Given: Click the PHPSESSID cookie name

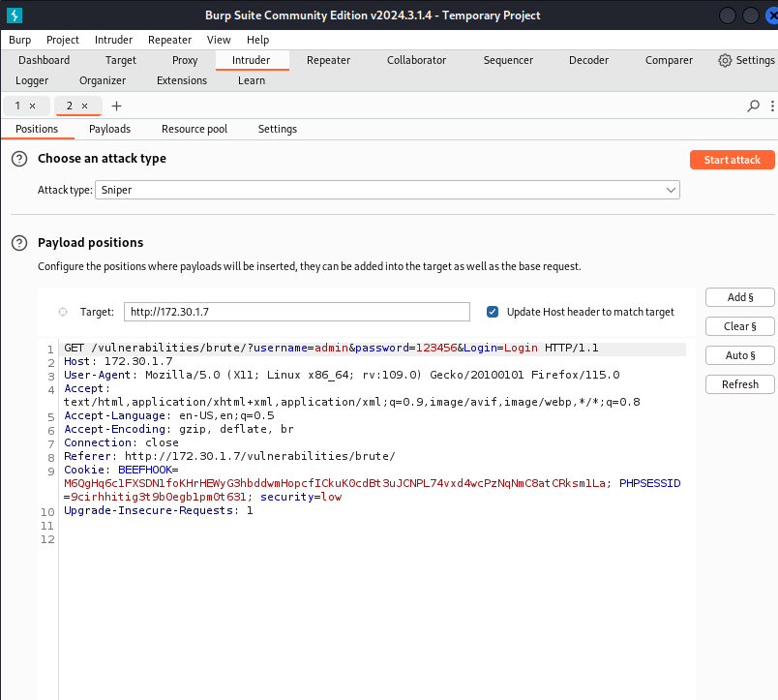Looking at the screenshot, I should pyautogui.click(x=650, y=483).
